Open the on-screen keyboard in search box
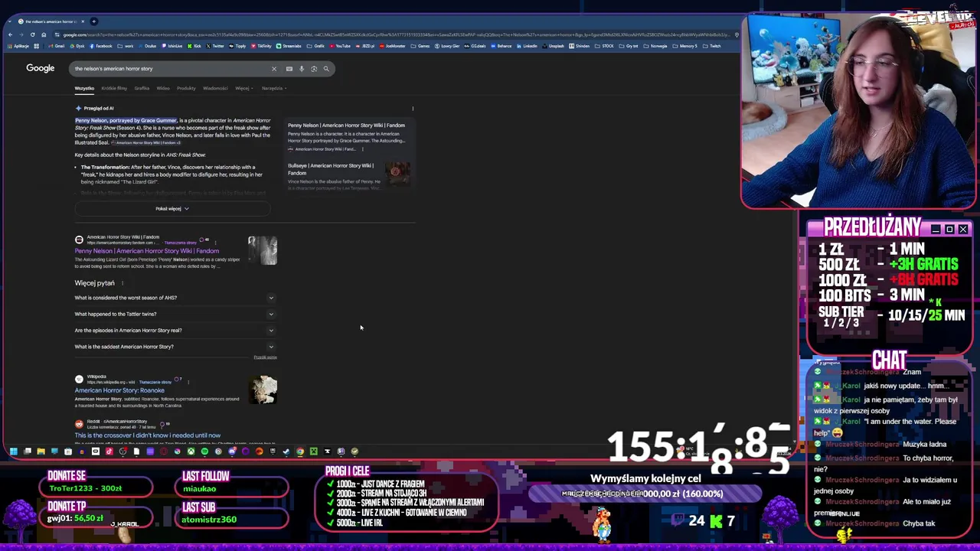980x551 pixels. click(289, 69)
